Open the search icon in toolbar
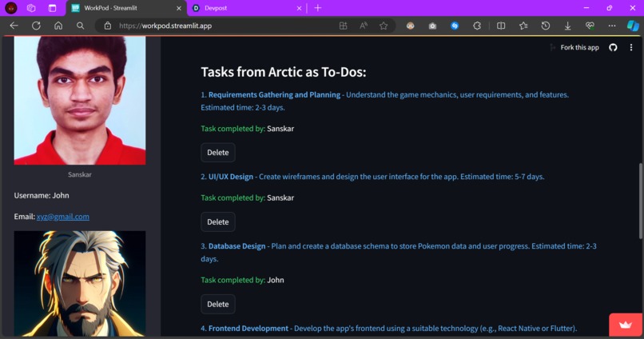Viewport: 644px width, 339px height. [81, 26]
